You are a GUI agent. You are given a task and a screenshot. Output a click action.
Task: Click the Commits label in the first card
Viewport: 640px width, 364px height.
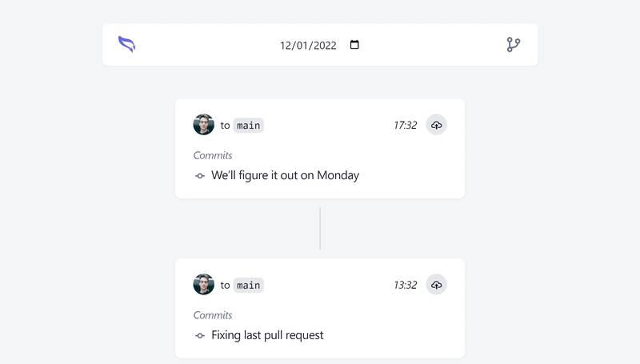point(213,155)
